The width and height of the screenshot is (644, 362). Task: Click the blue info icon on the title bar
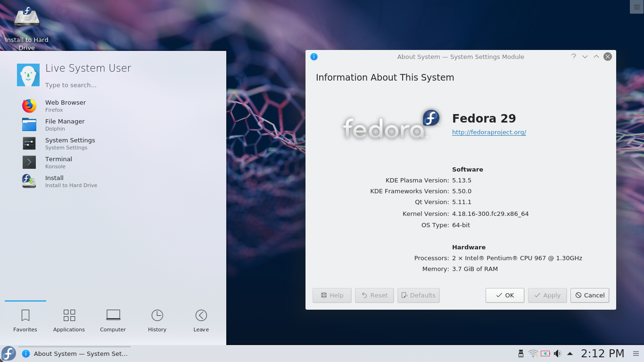coord(314,57)
